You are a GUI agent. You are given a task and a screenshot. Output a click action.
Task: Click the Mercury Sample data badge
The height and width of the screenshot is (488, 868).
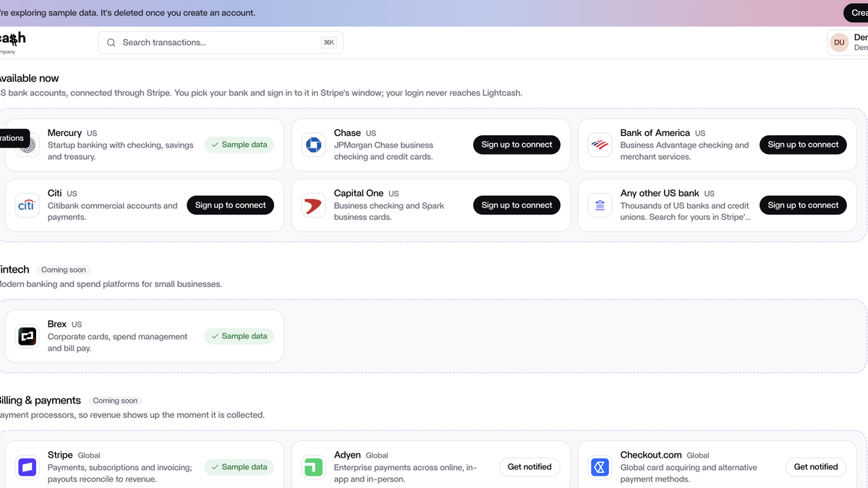[x=239, y=145]
